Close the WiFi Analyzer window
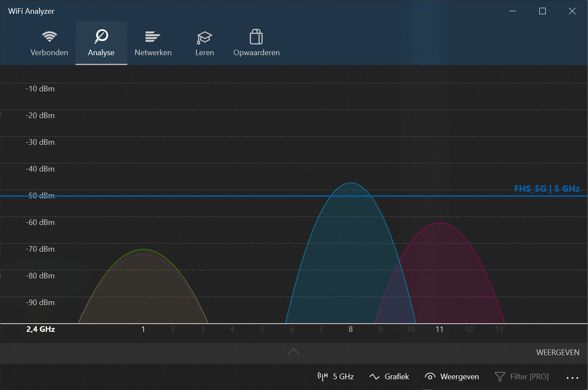 click(x=572, y=11)
